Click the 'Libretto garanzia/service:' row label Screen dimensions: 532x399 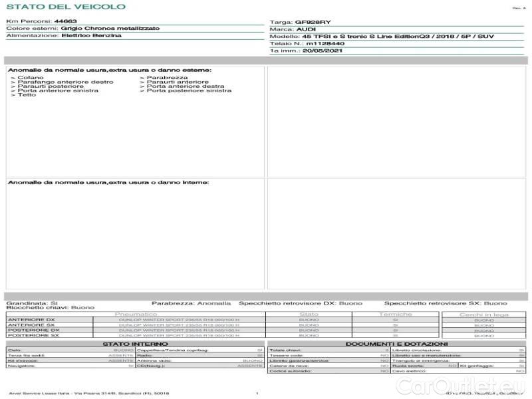tap(300, 360)
